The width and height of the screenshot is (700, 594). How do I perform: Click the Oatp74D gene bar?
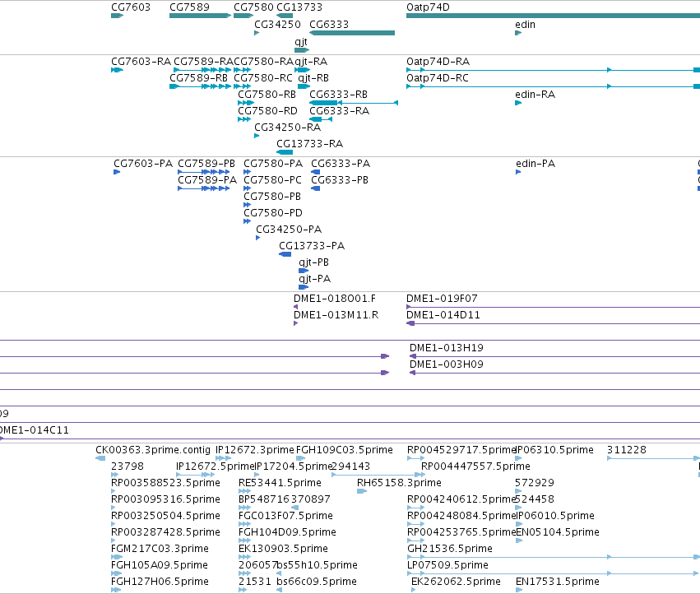pos(553,16)
